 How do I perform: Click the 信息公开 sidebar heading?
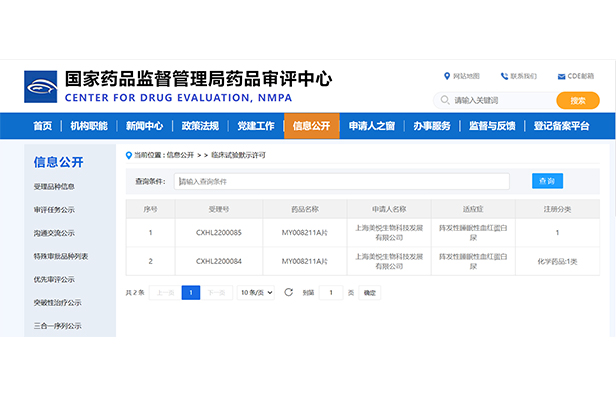[x=59, y=162]
